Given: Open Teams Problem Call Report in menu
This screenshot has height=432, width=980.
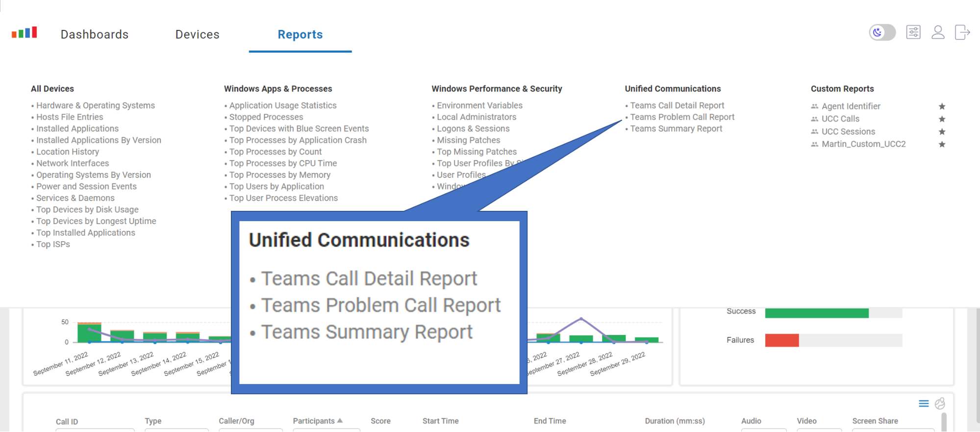Looking at the screenshot, I should click(682, 117).
